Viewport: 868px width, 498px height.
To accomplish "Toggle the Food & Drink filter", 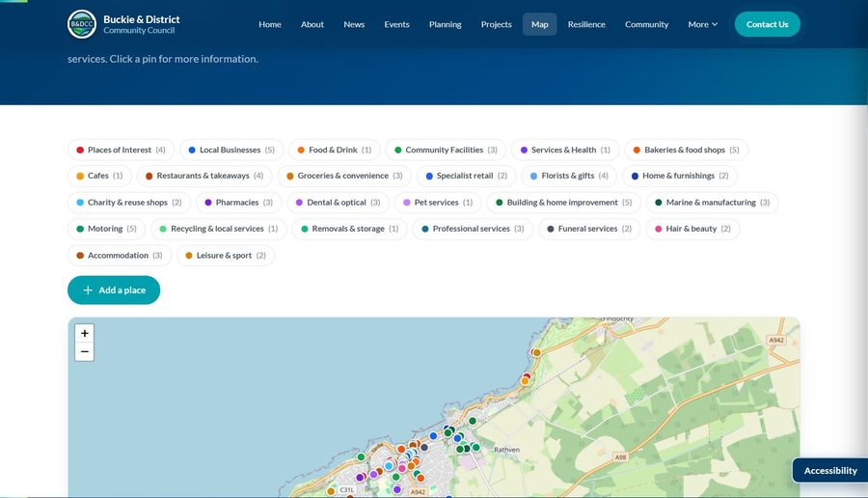I will pyautogui.click(x=335, y=150).
